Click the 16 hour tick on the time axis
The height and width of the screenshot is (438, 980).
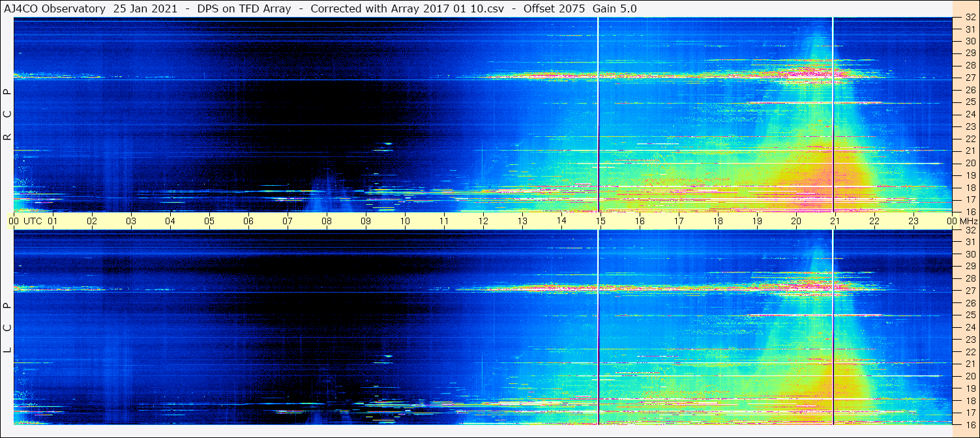[x=640, y=221]
